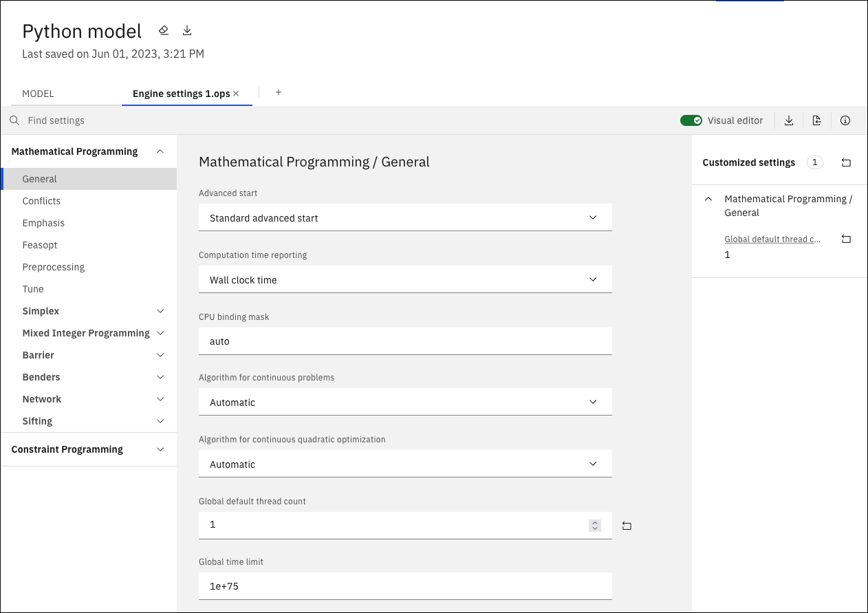The height and width of the screenshot is (613, 868).
Task: Open Computation time reporting dropdown
Action: pyautogui.click(x=405, y=279)
